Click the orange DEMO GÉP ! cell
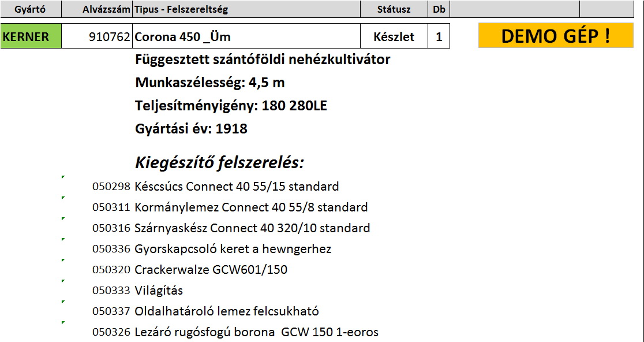The height and width of the screenshot is (342, 644). point(556,36)
